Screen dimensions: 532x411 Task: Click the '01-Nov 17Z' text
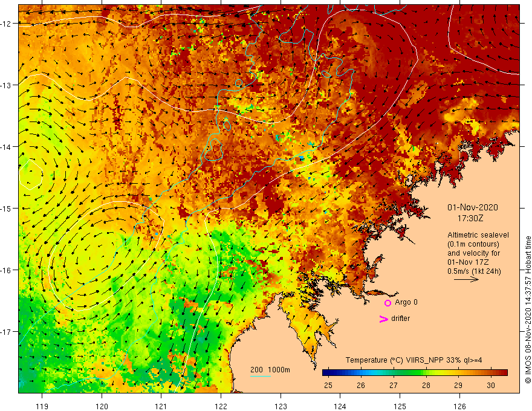[468, 262]
